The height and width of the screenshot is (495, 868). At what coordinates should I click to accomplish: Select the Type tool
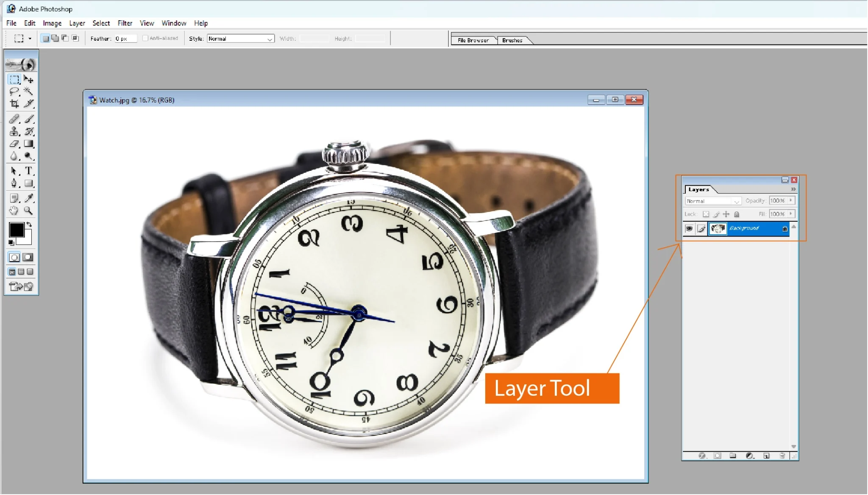click(28, 171)
